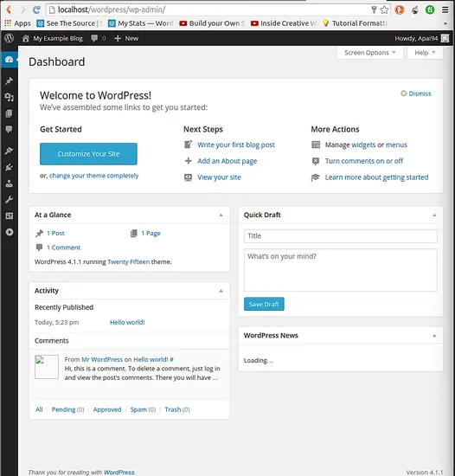455x476 pixels.
Task: Open the Chrome hamburger menu
Action: (445, 10)
